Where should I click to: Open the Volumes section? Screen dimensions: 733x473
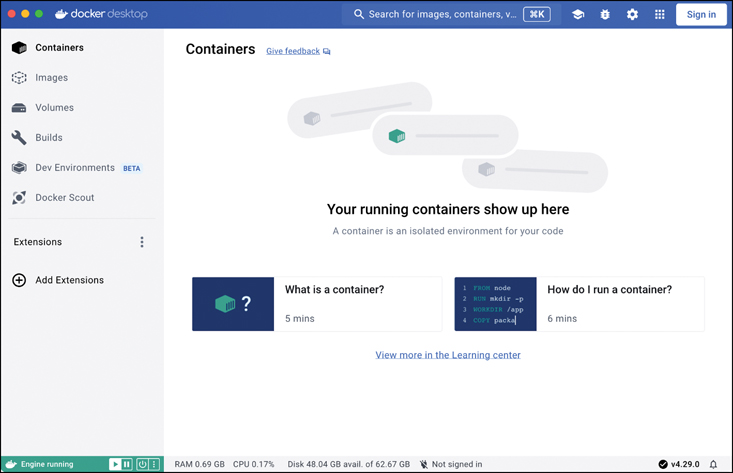54,108
